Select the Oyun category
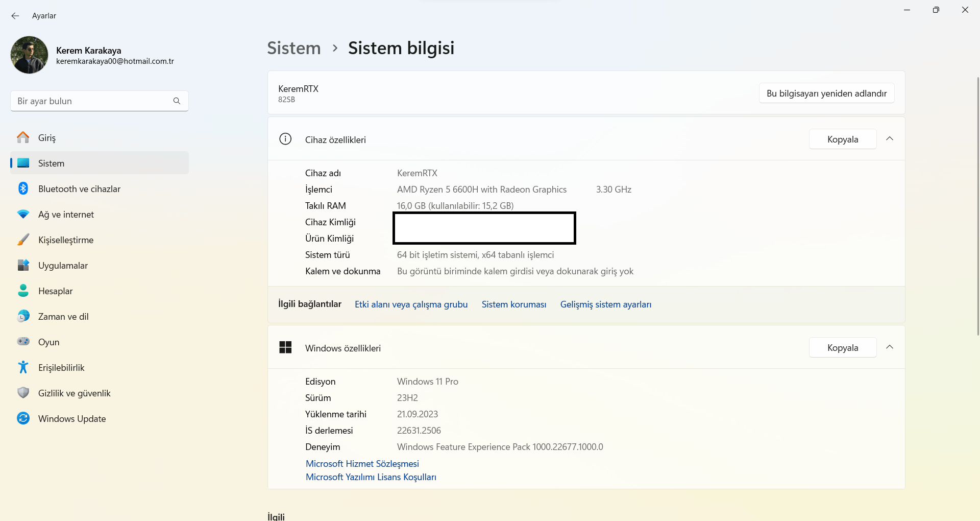The height and width of the screenshot is (521, 980). (100, 342)
